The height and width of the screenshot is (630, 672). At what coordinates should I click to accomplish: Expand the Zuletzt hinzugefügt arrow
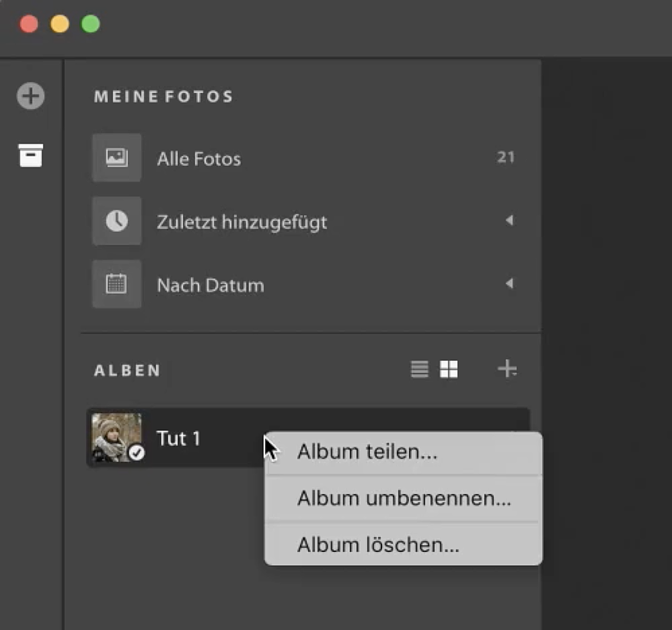(510, 221)
